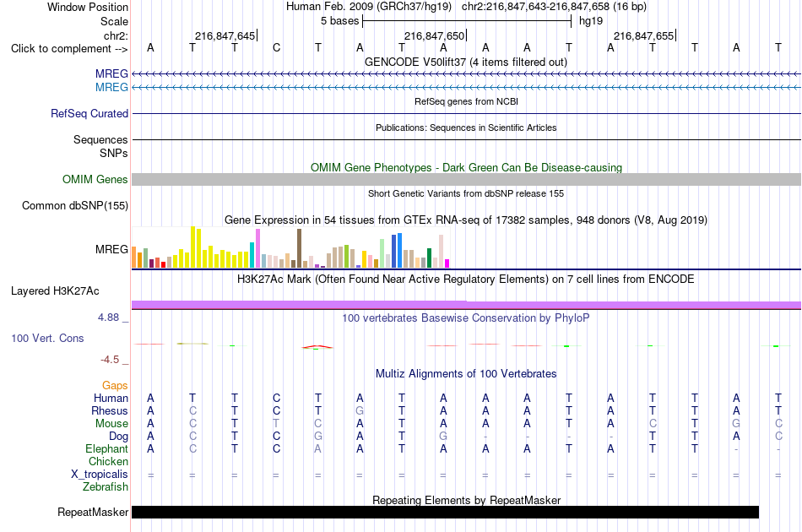
Task: Select the dark blue MREG gene label
Action: 111,74
